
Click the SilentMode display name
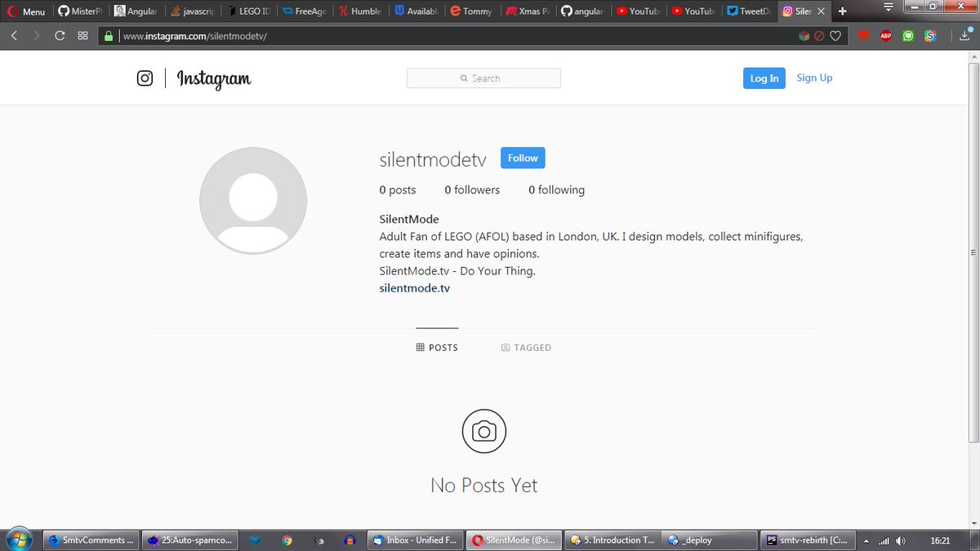[409, 219]
